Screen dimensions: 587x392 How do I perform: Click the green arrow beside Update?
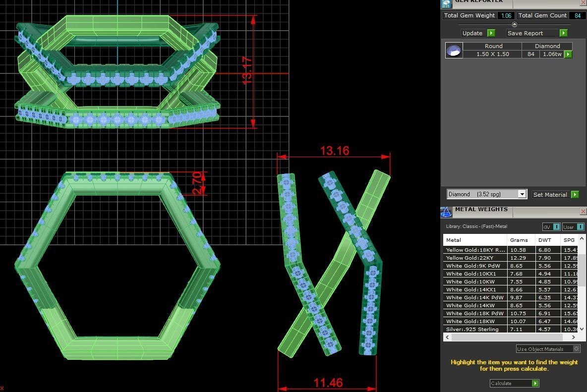tap(491, 33)
